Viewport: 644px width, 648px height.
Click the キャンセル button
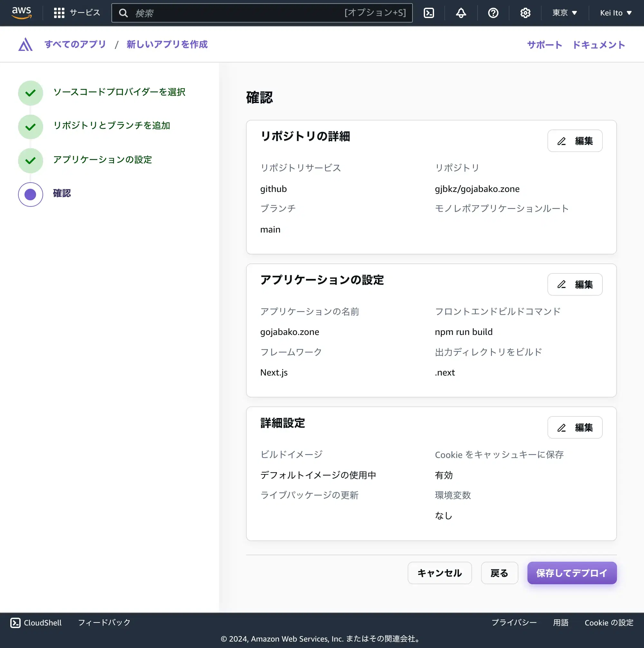440,573
